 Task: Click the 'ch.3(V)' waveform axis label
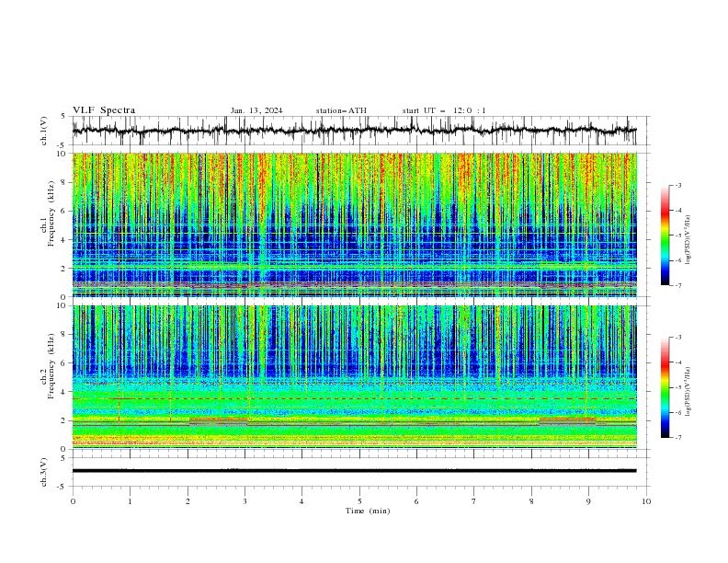[x=44, y=472]
